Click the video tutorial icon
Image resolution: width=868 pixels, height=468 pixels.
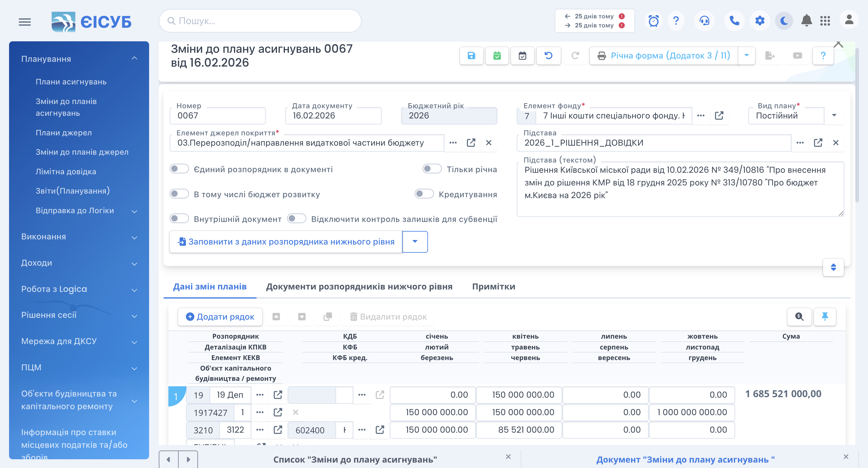click(797, 55)
